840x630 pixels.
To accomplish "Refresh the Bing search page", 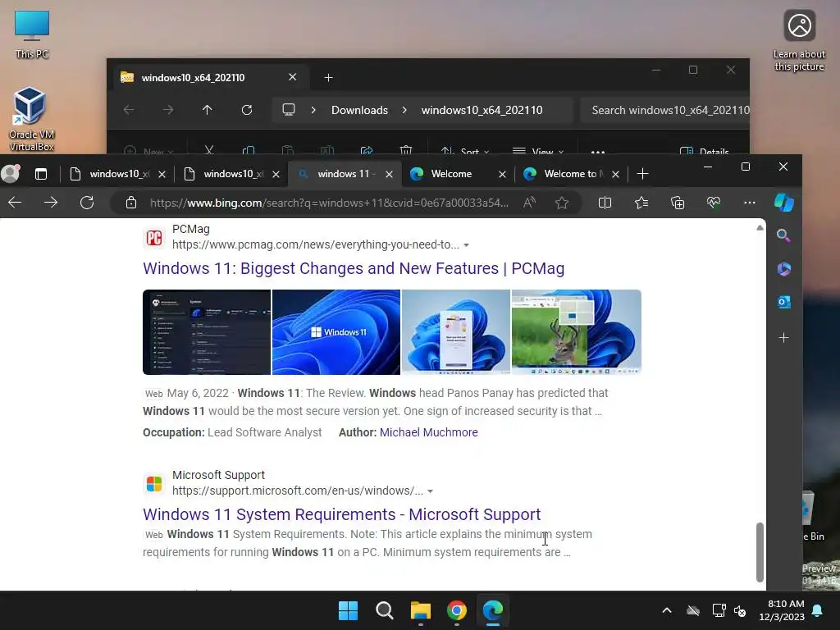I will click(87, 203).
